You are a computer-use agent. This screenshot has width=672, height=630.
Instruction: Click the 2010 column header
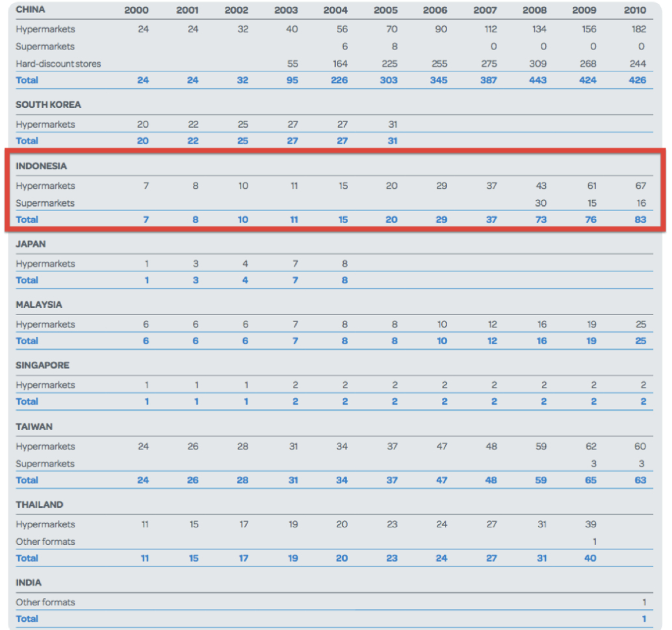click(635, 10)
